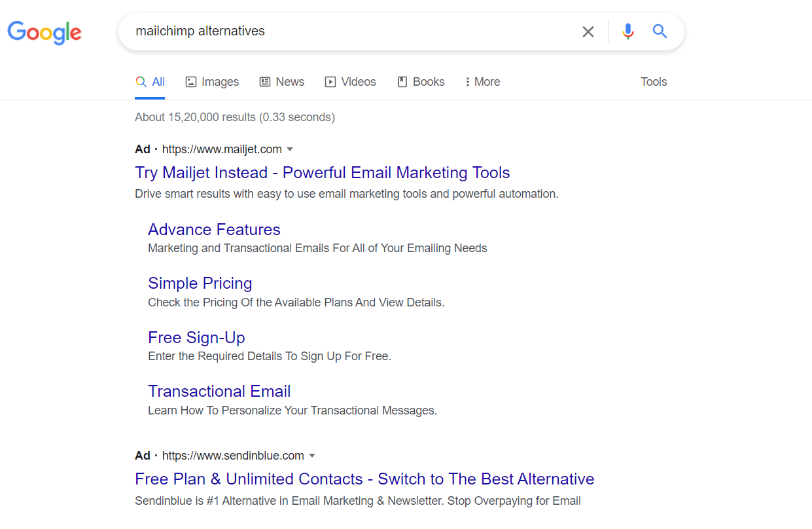This screenshot has width=812, height=529.
Task: Click the magnifying glass search icon
Action: tap(660, 31)
